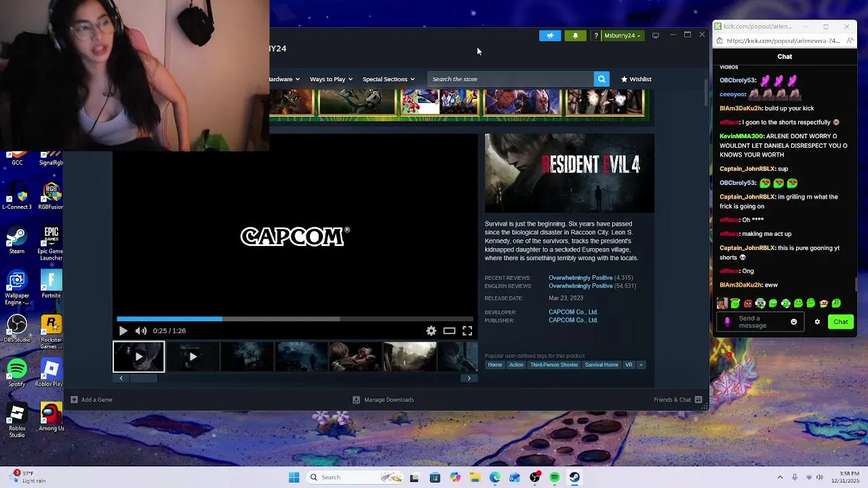The height and width of the screenshot is (488, 868).
Task: Open Kick chat settings gear
Action: tap(817, 322)
